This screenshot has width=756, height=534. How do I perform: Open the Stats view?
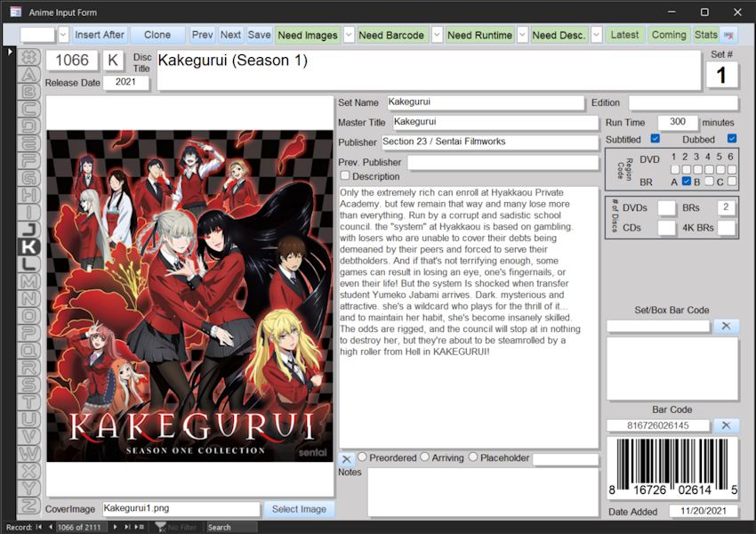click(x=706, y=35)
